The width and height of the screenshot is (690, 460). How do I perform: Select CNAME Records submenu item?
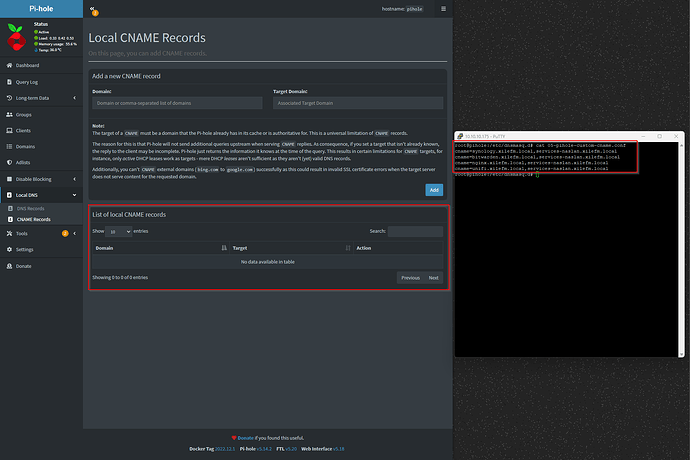34,219
